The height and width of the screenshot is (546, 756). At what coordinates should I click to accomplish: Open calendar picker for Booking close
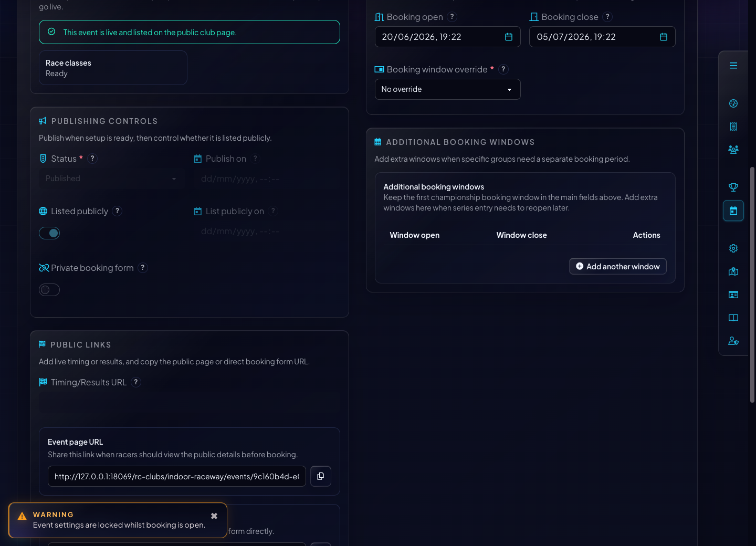pyautogui.click(x=664, y=37)
